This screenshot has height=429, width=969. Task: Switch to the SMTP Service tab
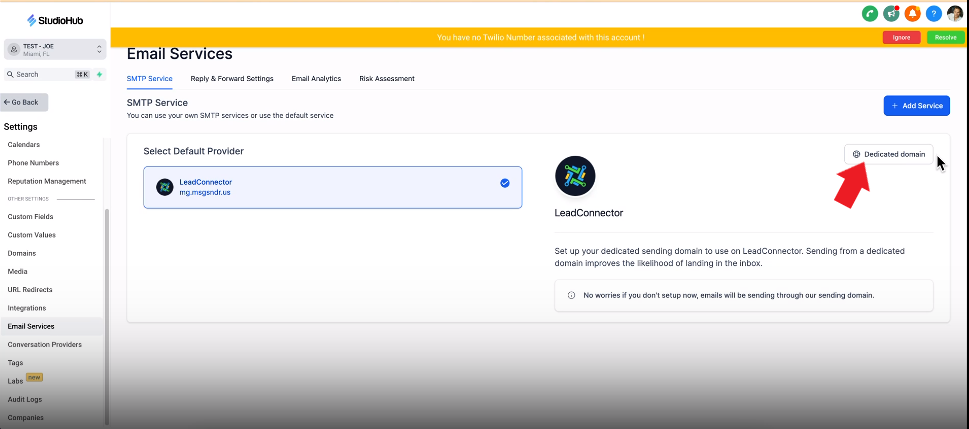pos(150,79)
